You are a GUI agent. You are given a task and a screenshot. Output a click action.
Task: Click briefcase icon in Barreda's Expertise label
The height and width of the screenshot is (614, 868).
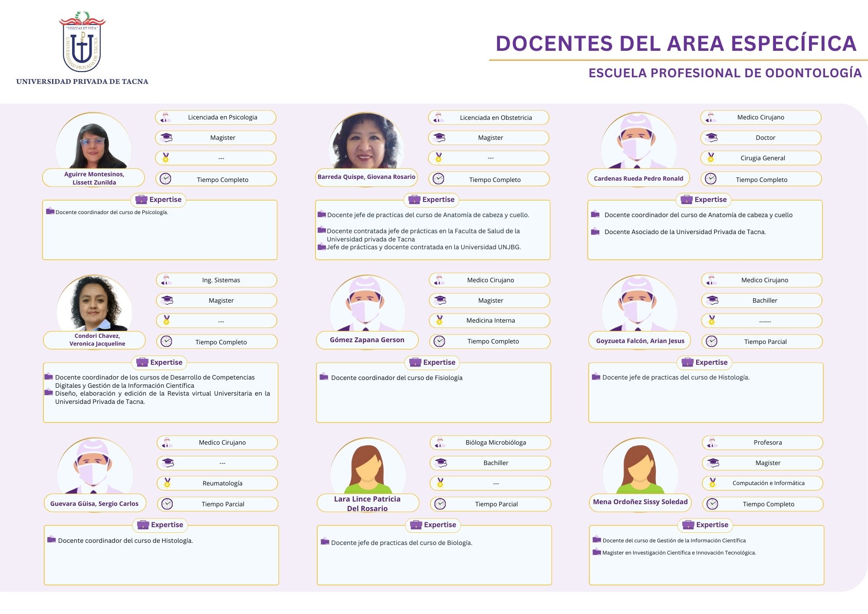point(414,200)
